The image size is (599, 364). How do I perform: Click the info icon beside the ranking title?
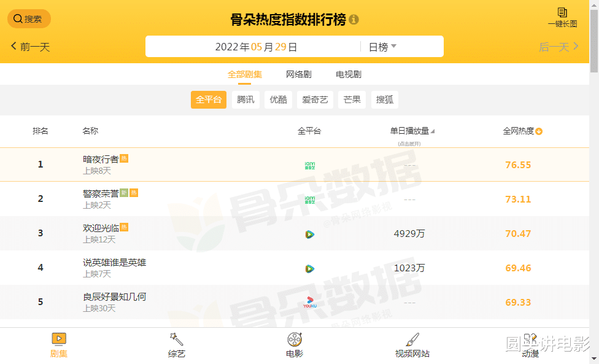(354, 20)
